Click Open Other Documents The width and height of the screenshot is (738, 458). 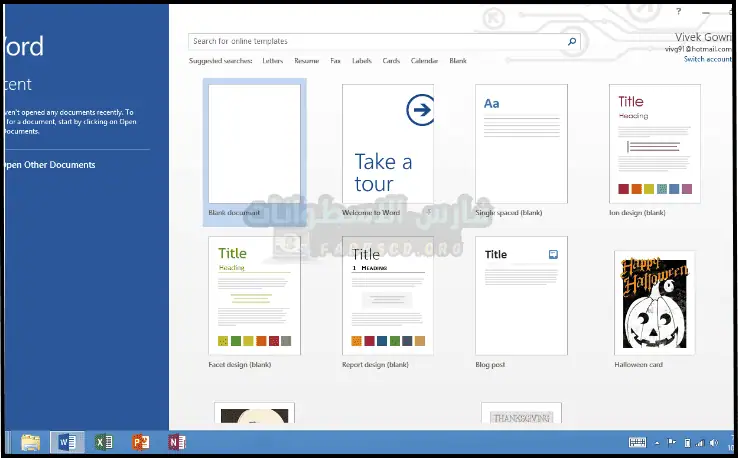pos(50,165)
